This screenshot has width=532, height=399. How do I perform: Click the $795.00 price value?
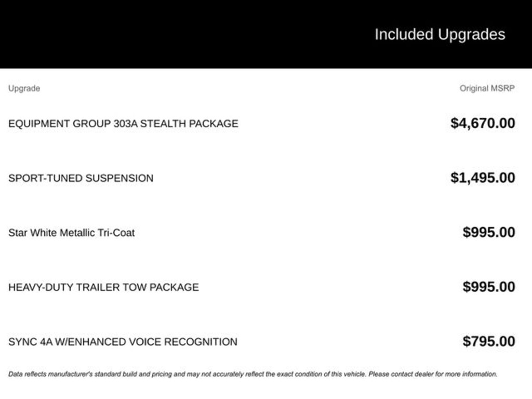[x=488, y=341]
